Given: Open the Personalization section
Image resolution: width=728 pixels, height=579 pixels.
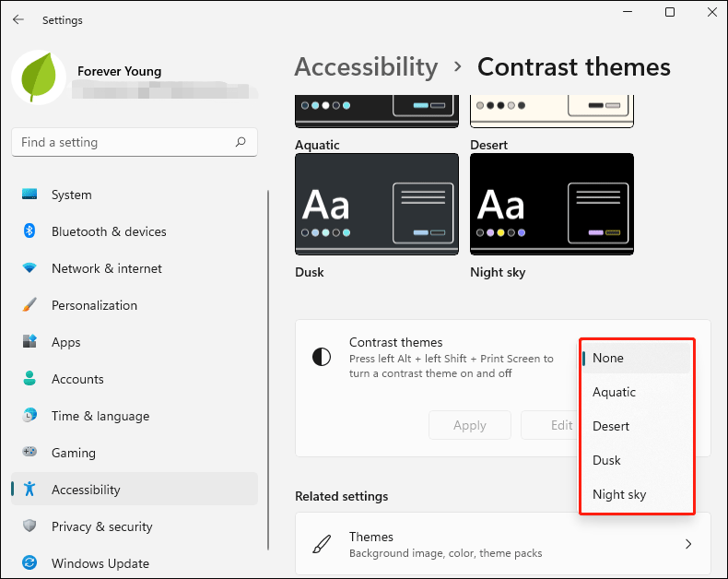Looking at the screenshot, I should click(135, 305).
